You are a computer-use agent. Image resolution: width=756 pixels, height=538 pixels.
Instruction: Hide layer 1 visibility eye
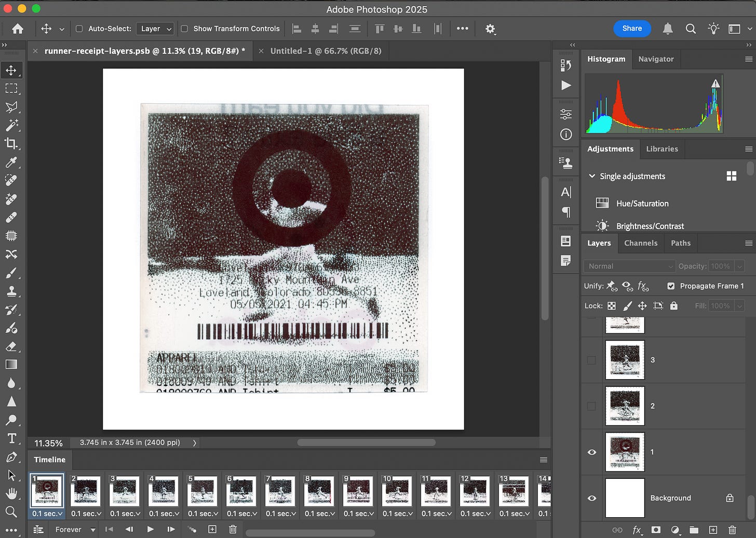(591, 452)
